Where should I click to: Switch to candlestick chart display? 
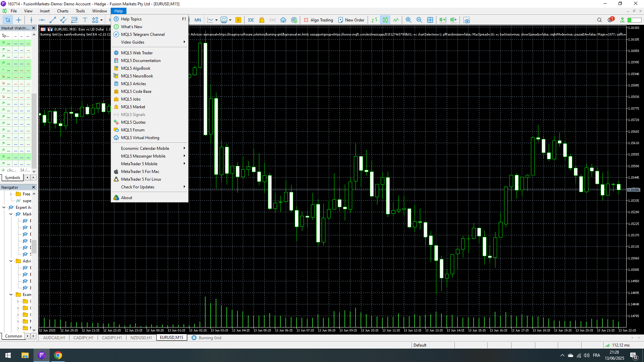[385, 20]
